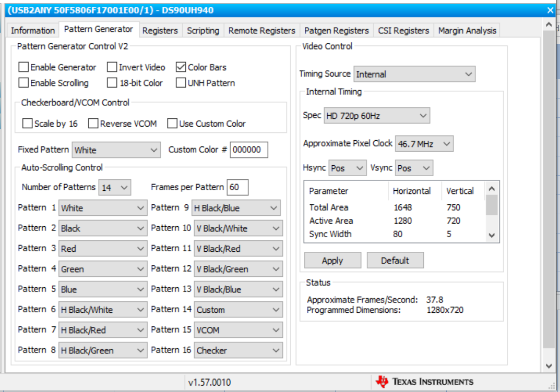Image resolution: width=560 pixels, height=392 pixels.
Task: Click the Default button
Action: [x=395, y=261]
